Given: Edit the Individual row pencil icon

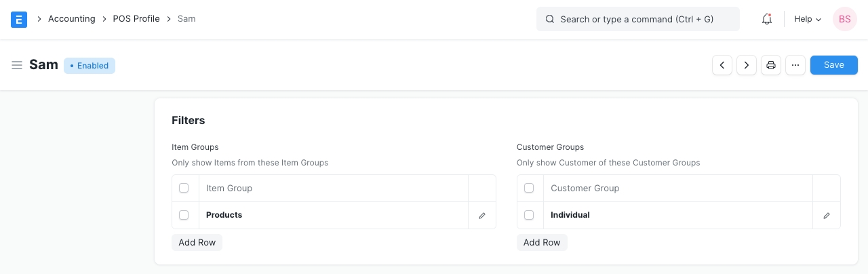Looking at the screenshot, I should 827,216.
